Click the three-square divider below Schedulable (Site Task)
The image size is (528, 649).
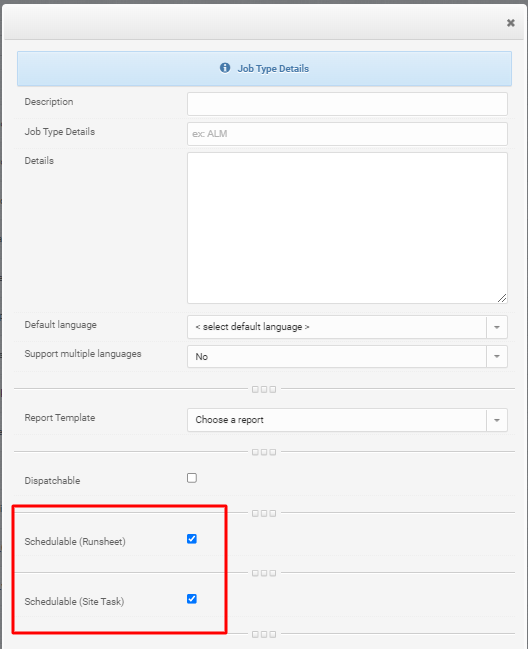264,634
